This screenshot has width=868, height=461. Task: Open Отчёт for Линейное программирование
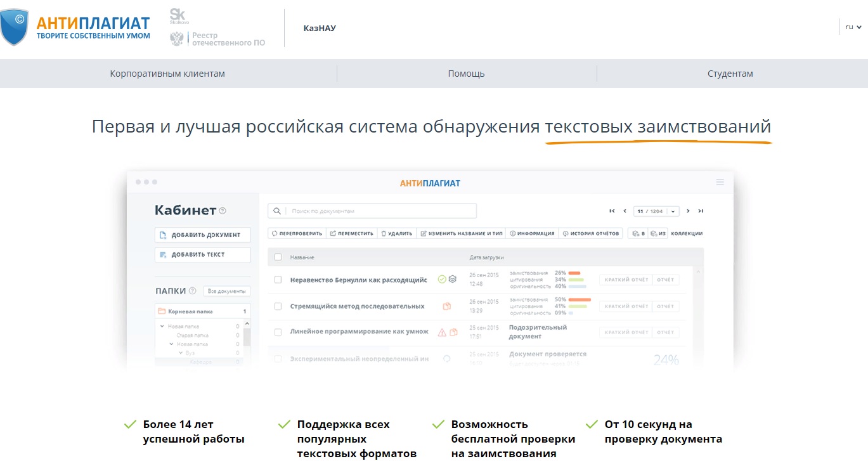click(x=665, y=332)
